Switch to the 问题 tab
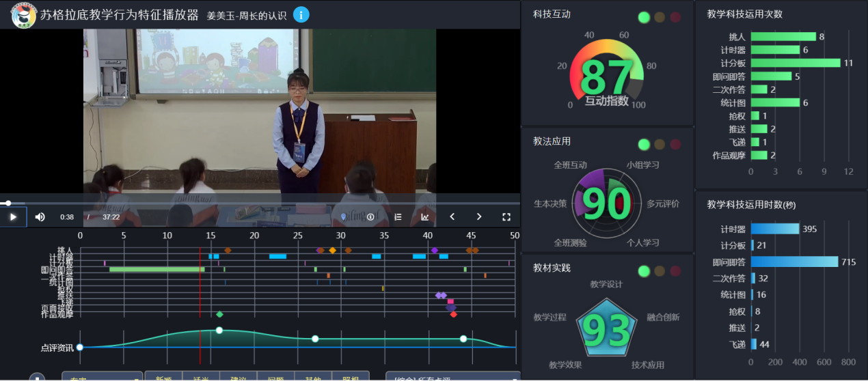This screenshot has height=381, width=868. (275, 377)
